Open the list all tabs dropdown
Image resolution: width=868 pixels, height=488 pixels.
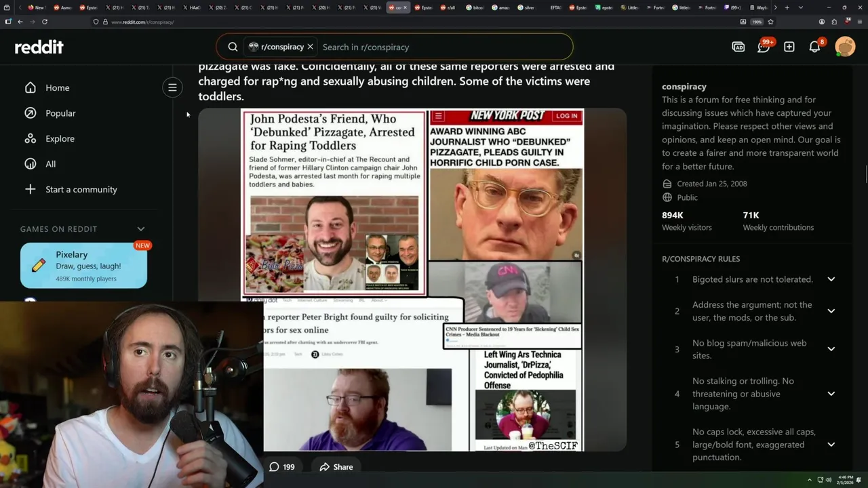(800, 7)
